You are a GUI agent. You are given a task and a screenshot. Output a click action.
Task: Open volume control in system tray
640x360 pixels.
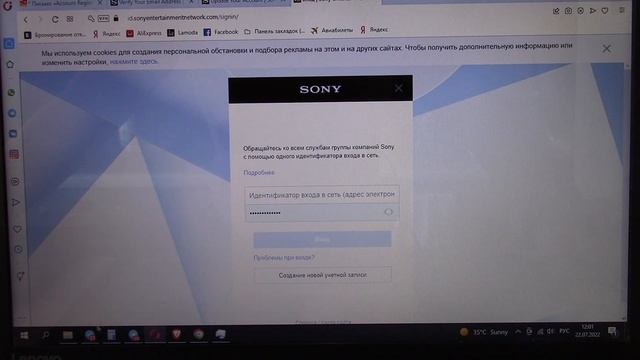click(x=551, y=331)
